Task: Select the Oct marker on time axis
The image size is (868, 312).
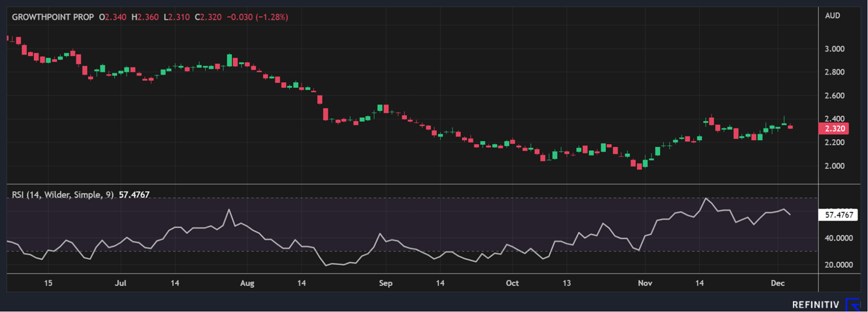Action: pos(512,283)
